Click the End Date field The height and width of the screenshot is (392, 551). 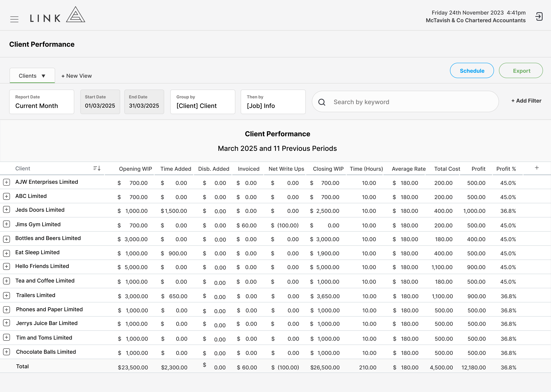click(x=144, y=102)
